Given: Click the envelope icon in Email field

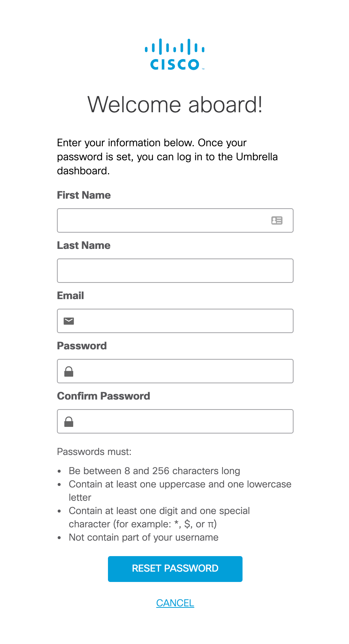Looking at the screenshot, I should click(x=69, y=321).
